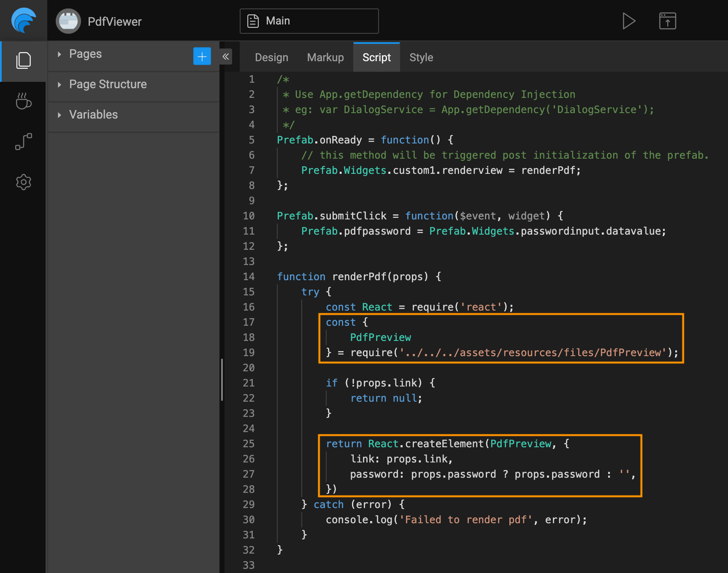Image resolution: width=728 pixels, height=573 pixels.
Task: Switch to the Markup tab
Action: pyautogui.click(x=325, y=57)
